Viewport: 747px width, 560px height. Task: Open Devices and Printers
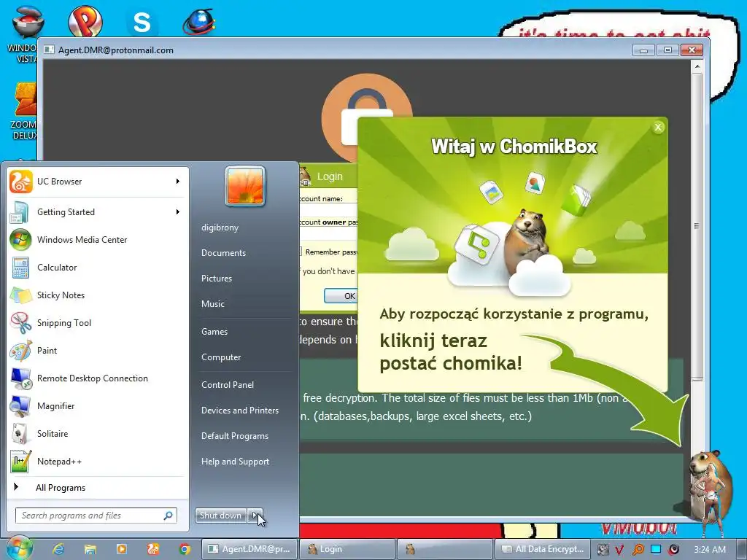pyautogui.click(x=239, y=411)
